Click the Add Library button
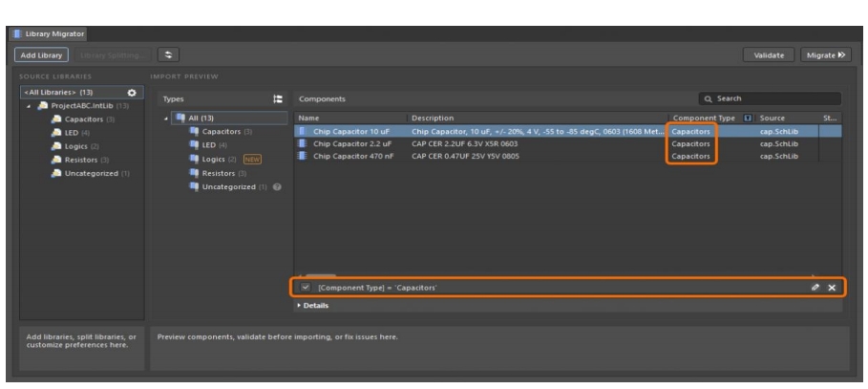Viewport: 868px width, 389px height. pyautogui.click(x=41, y=55)
